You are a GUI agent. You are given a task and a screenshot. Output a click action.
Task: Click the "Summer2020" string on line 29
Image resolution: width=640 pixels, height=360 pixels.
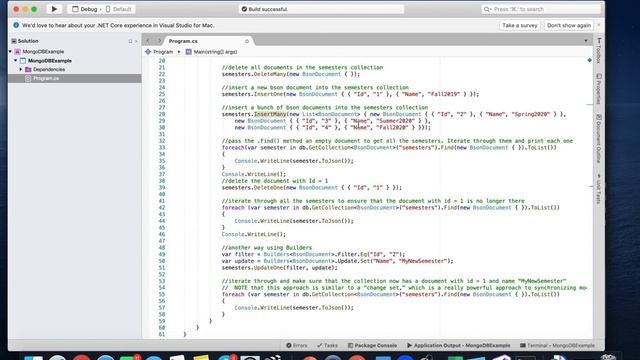tap(396, 121)
